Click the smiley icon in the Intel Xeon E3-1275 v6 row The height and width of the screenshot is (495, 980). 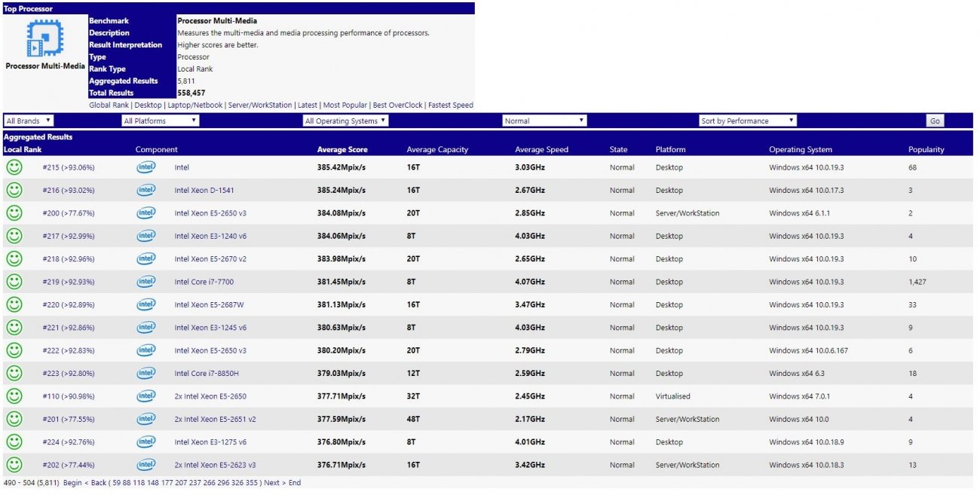[14, 442]
